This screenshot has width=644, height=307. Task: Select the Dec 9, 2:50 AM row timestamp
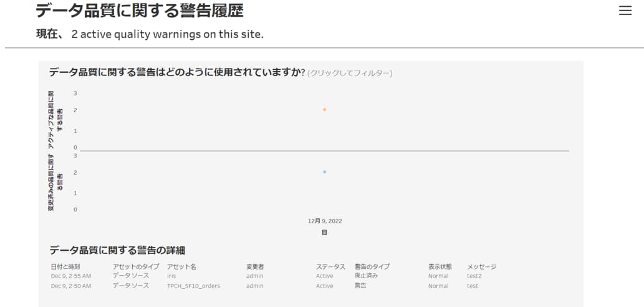pyautogui.click(x=71, y=286)
